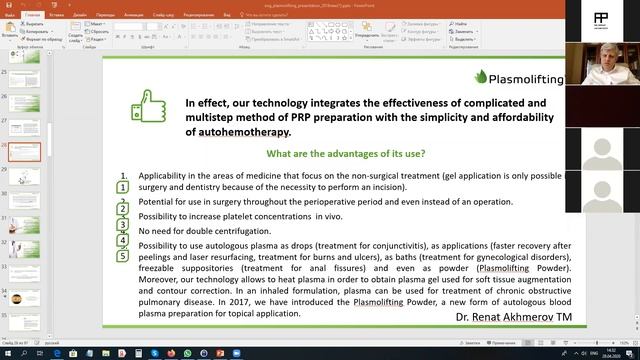Switch to Slide Sorter view
640x360 pixels.
click(540, 343)
